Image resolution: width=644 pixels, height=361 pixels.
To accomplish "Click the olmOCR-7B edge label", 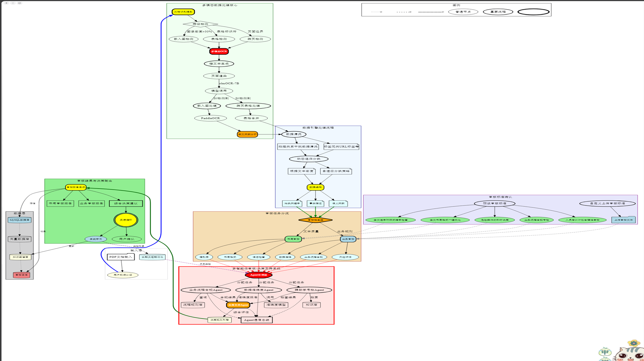I will [229, 83].
